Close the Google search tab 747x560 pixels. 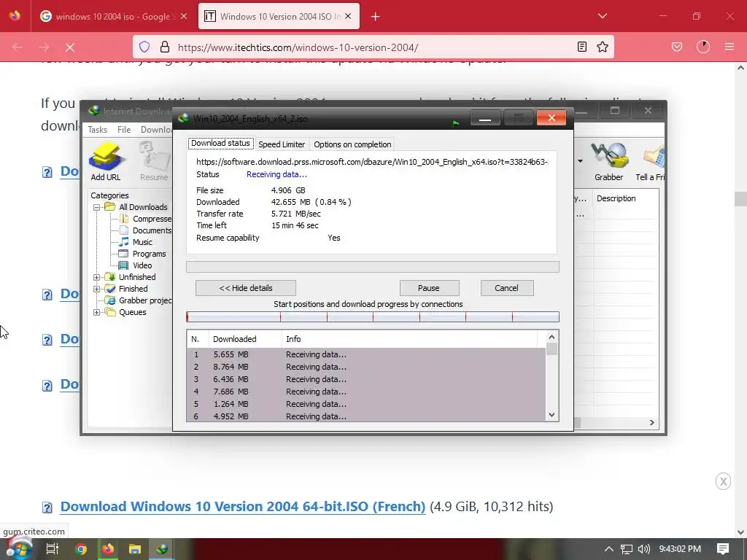click(x=184, y=16)
